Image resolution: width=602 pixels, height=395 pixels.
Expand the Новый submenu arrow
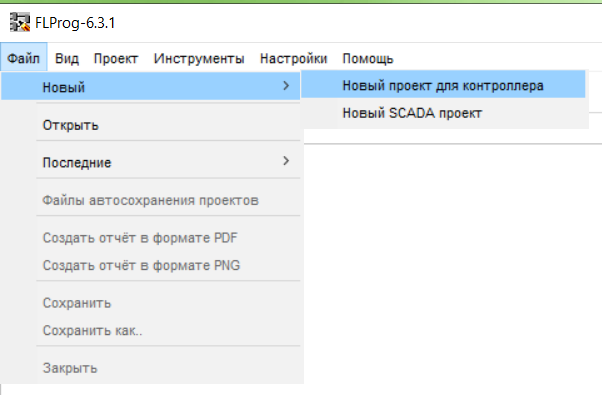click(286, 86)
